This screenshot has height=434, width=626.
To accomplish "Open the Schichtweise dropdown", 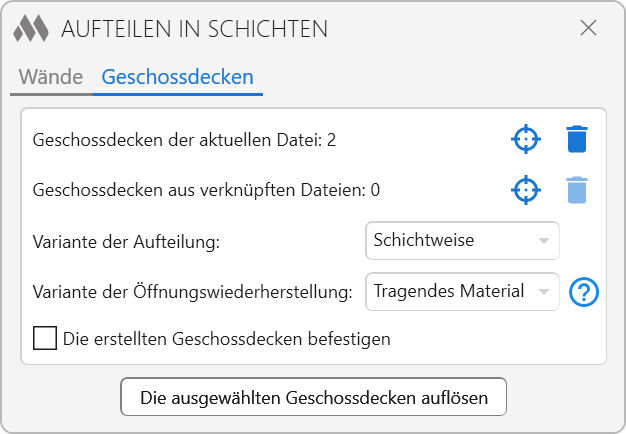I will [461, 240].
